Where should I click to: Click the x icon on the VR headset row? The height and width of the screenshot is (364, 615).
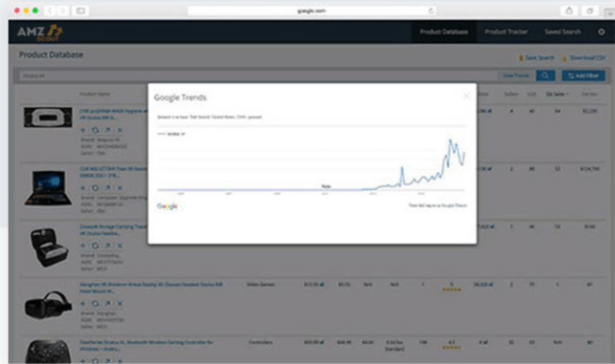tap(120, 303)
